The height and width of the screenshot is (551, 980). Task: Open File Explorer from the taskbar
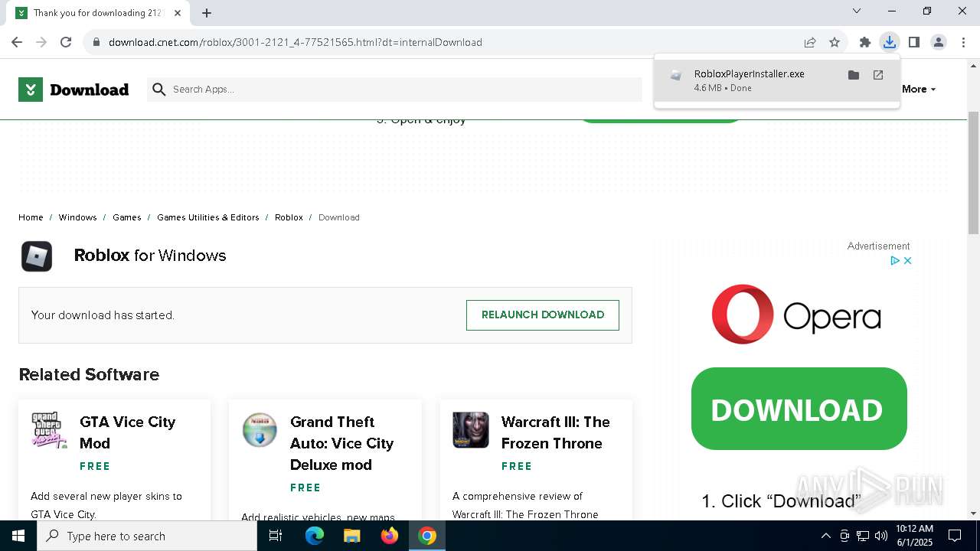tap(352, 536)
